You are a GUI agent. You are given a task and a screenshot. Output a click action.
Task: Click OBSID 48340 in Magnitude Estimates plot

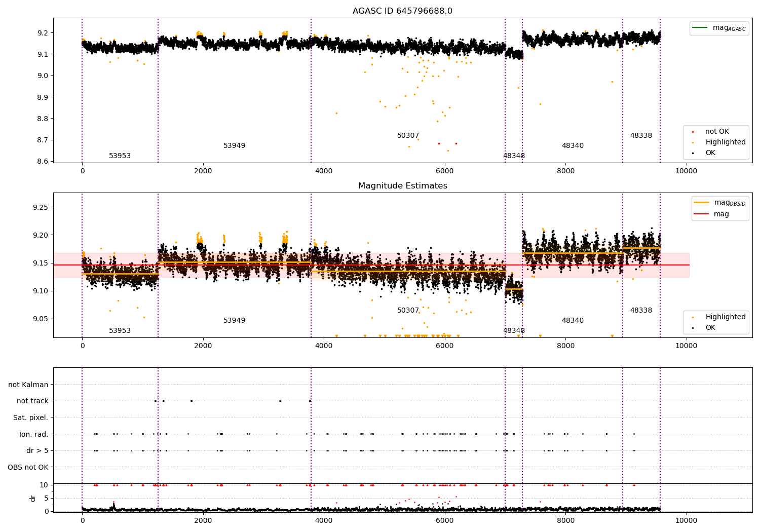573,321
